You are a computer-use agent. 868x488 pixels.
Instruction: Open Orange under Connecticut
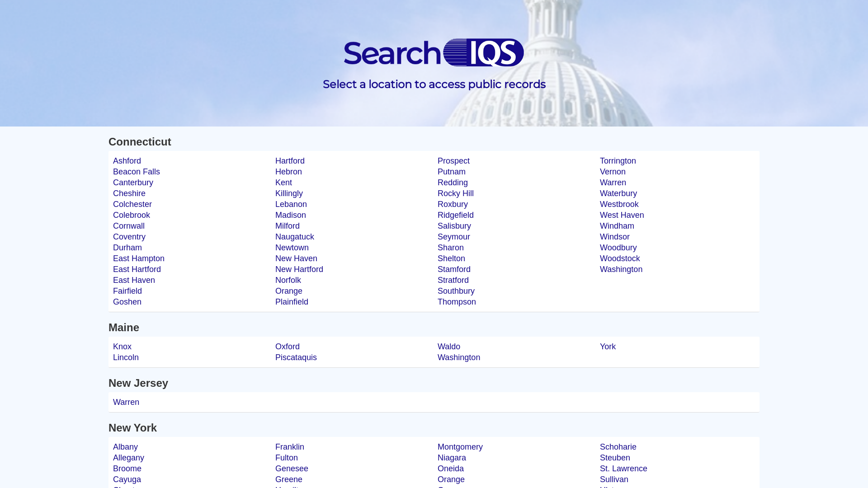(289, 291)
